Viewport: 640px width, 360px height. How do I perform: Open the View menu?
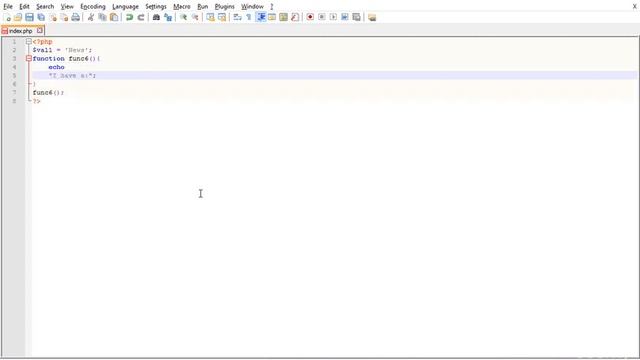[67, 7]
